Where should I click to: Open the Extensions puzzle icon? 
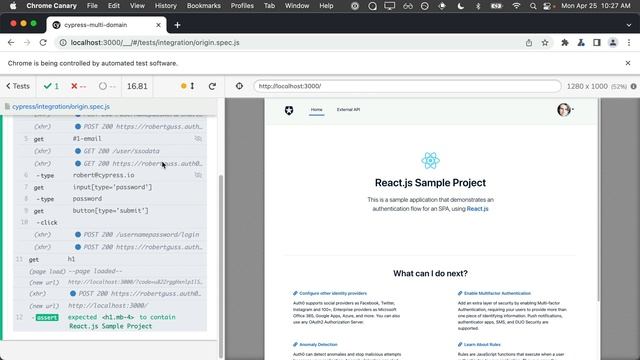565,42
